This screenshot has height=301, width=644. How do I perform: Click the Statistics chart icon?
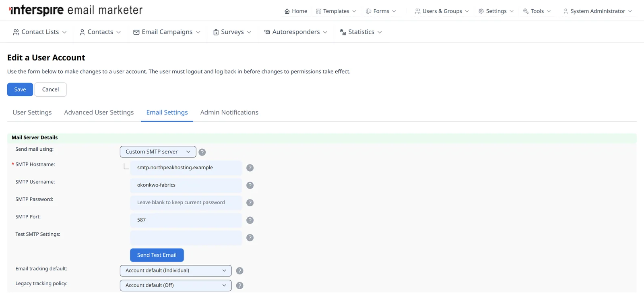coord(343,32)
